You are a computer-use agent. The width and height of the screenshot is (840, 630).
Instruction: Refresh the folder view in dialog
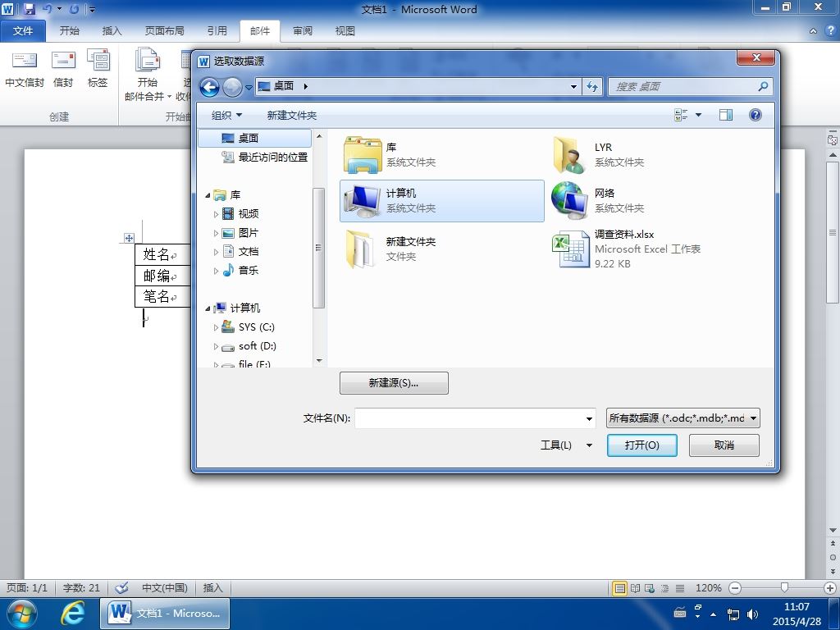(x=592, y=86)
